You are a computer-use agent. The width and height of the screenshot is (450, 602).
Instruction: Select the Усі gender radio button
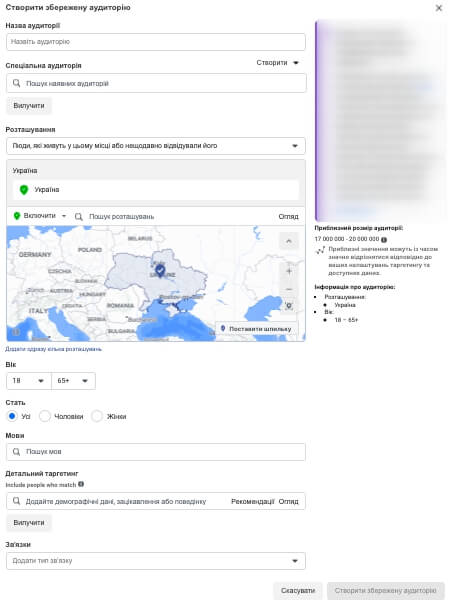click(12, 416)
